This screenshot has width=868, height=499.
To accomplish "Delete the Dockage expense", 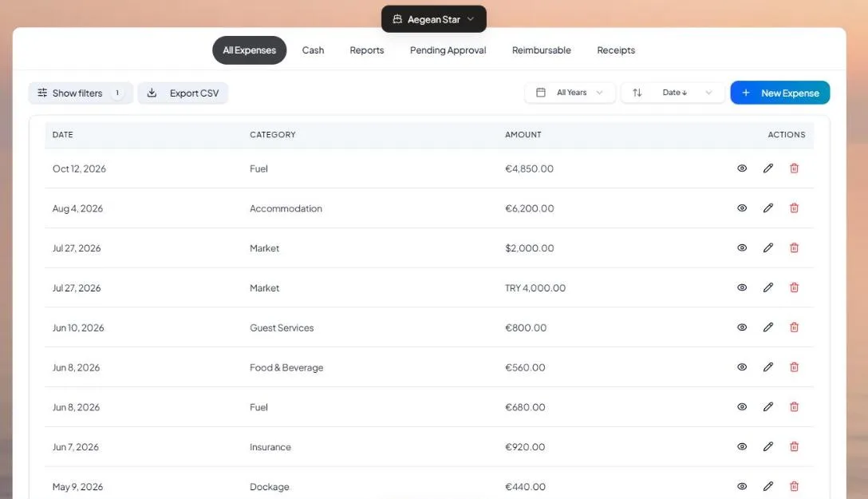I will pyautogui.click(x=794, y=486).
